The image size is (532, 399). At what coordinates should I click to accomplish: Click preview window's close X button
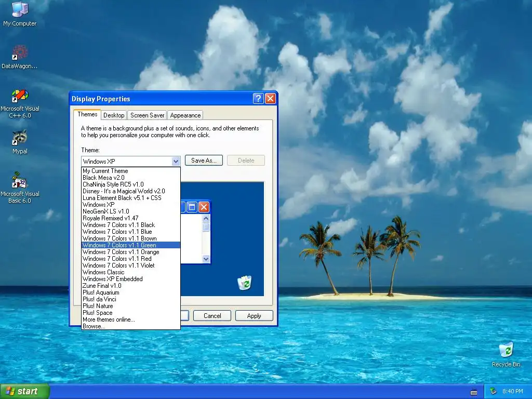click(204, 207)
